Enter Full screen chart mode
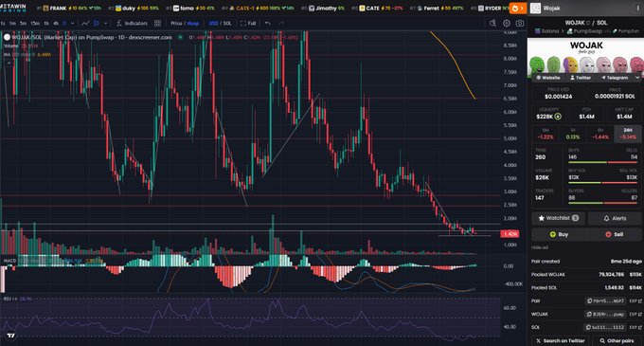 (248, 24)
